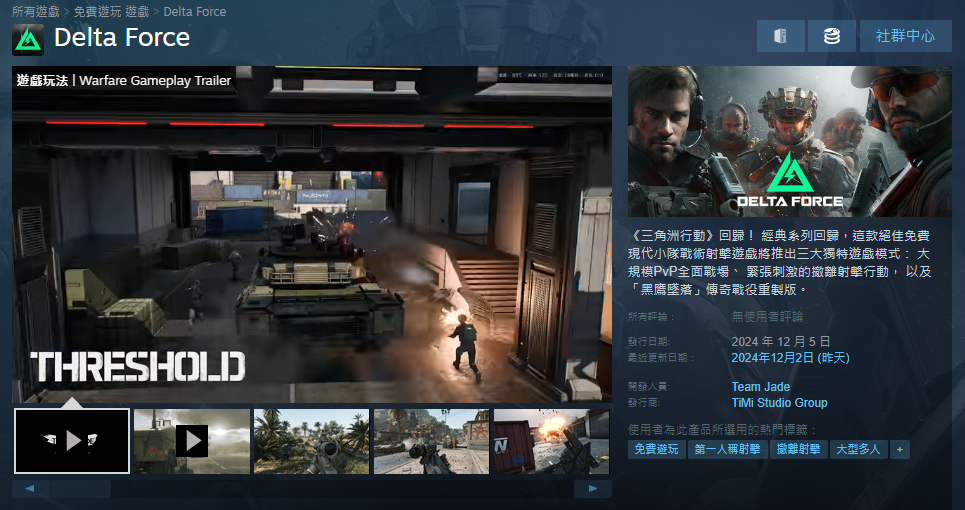Click the thumbnail strip scrollbar handle
The image size is (965, 510).
[81, 489]
